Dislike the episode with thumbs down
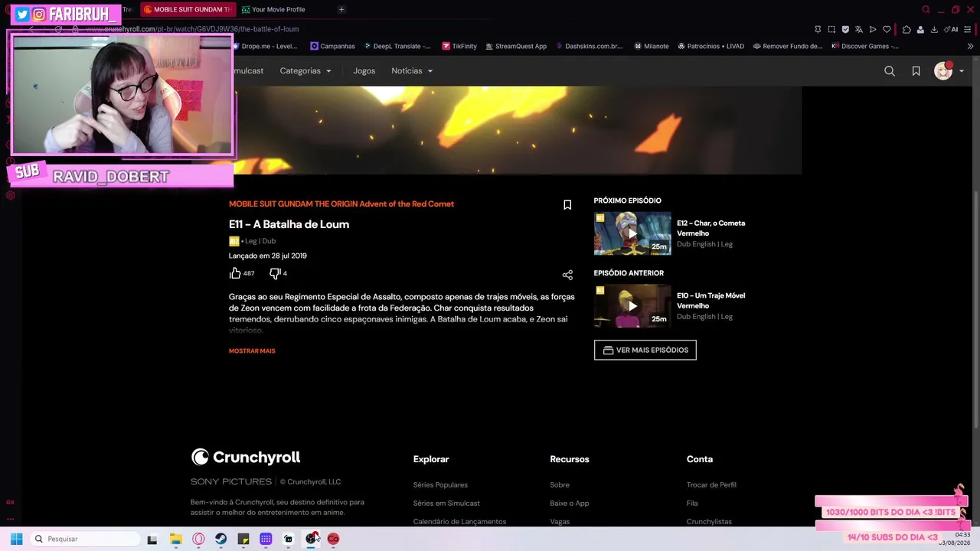Image resolution: width=980 pixels, height=551 pixels. (275, 273)
